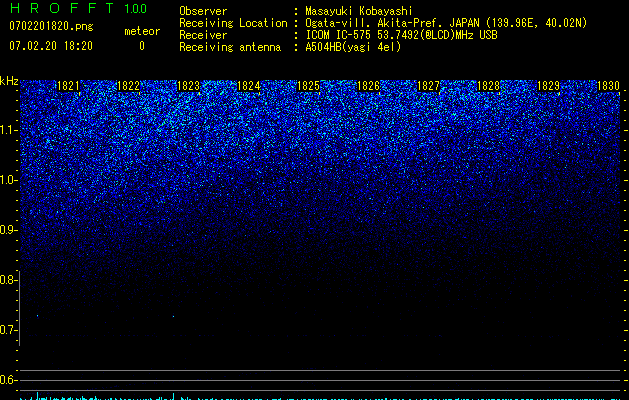Click the 0.6 kHz axis label

coord(8,380)
